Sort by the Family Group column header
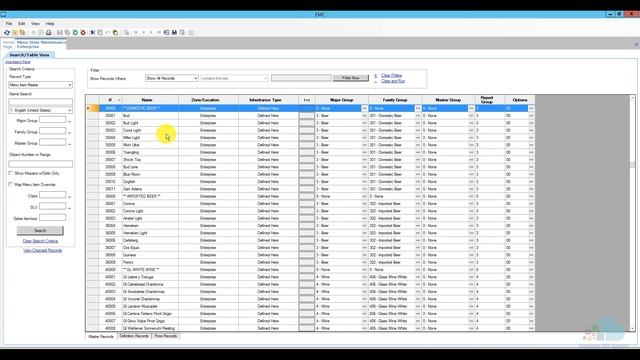 pyautogui.click(x=395, y=100)
